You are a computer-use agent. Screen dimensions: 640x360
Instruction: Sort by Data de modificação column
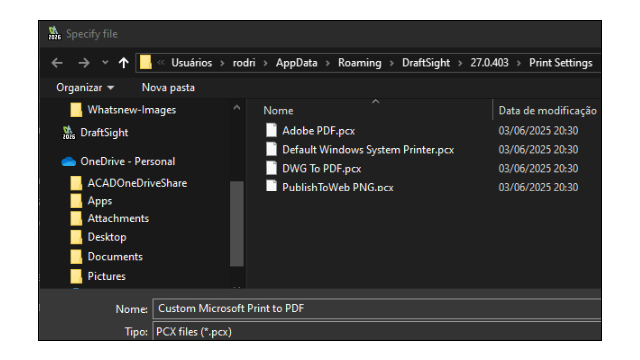[x=547, y=111]
